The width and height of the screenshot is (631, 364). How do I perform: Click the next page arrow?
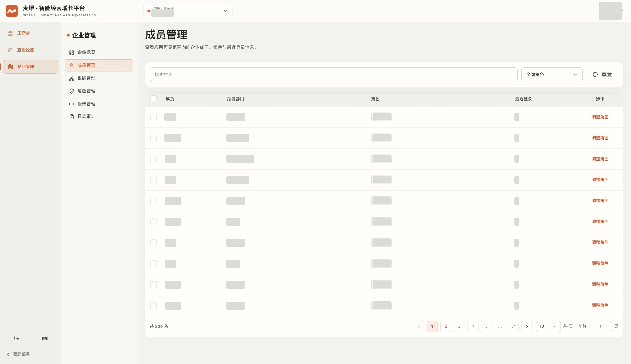click(527, 326)
